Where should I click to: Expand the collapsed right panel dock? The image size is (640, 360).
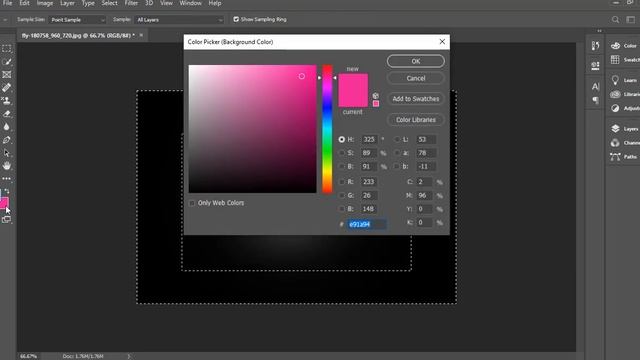(x=599, y=31)
